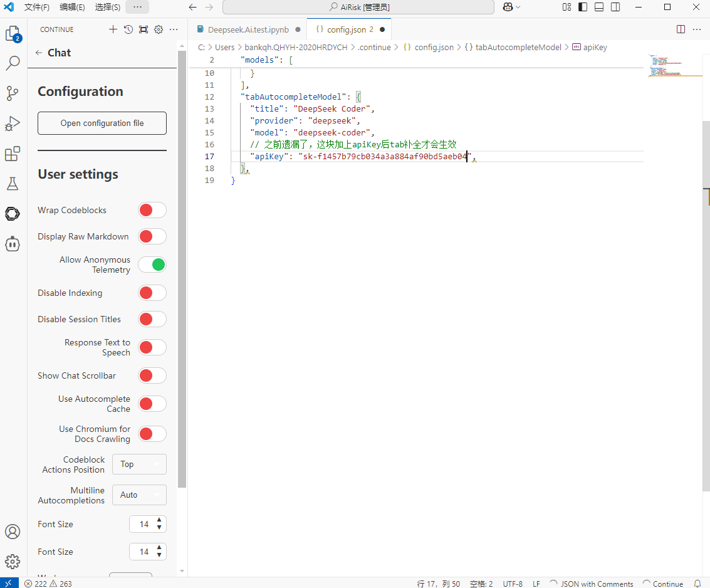This screenshot has width=710, height=588.
Task: Open 选择(S) menu
Action: (x=107, y=8)
